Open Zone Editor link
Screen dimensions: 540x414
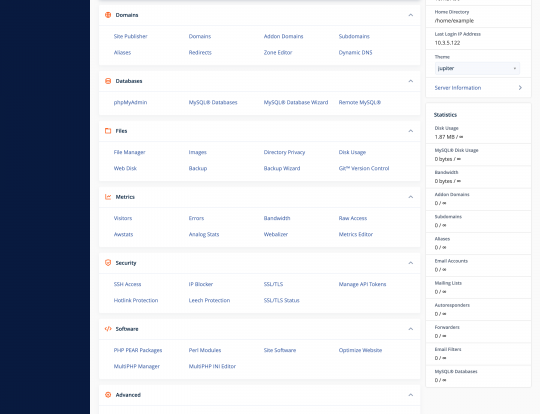(278, 52)
